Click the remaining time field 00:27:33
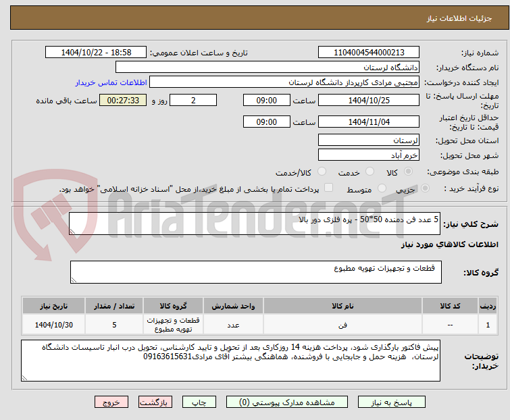510x420 pixels. point(123,100)
